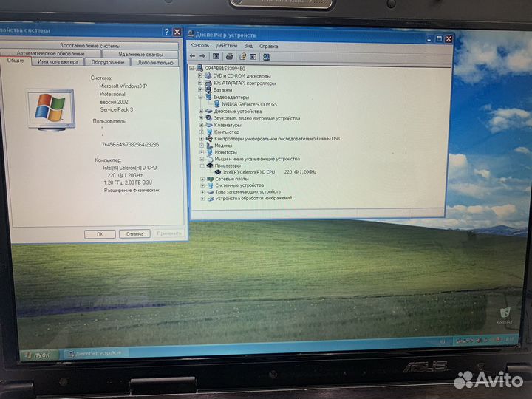
Task: Click the NVIDIA GeForce 9300M GS adapter icon
Action: click(216, 104)
